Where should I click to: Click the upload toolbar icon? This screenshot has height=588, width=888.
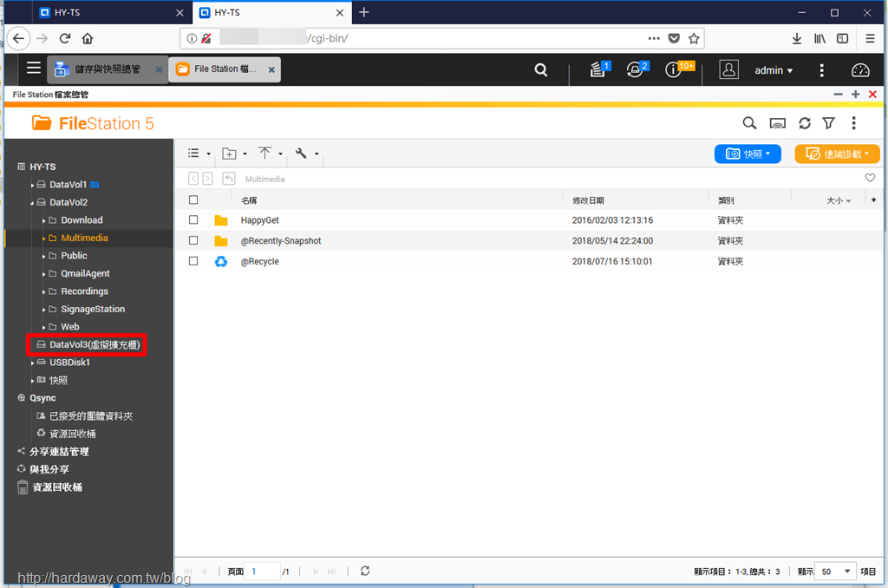[x=264, y=153]
